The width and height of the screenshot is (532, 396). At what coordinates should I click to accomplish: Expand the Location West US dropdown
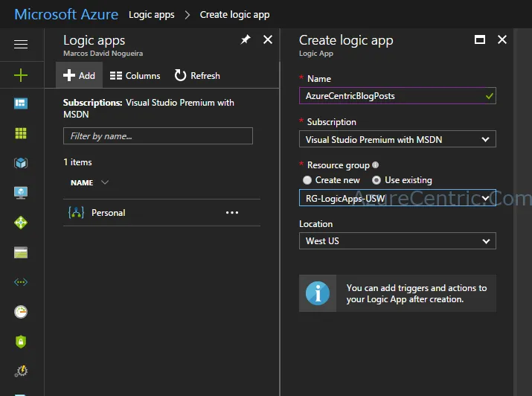pyautogui.click(x=397, y=241)
